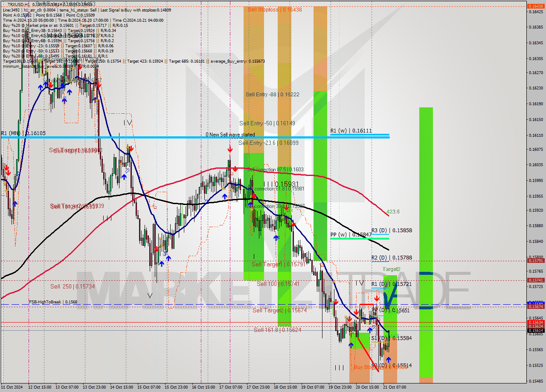
Task: Click the 'Sell Target1 | 0.15791' label
Action: (x=279, y=265)
